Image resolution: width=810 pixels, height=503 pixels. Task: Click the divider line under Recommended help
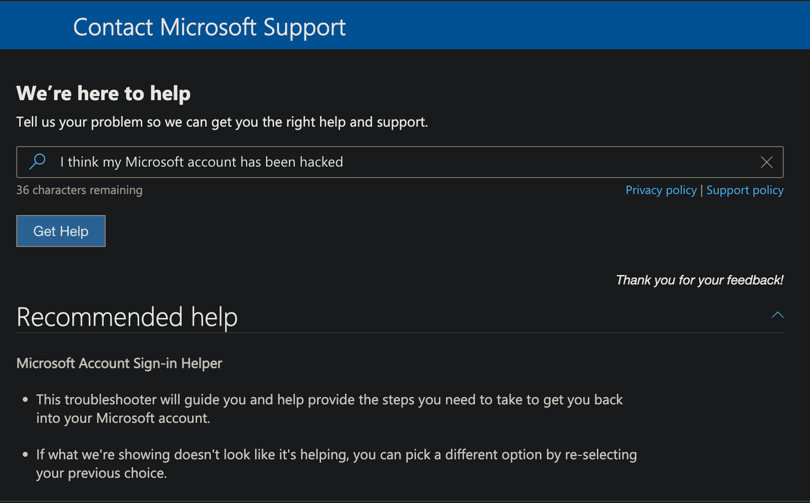click(400, 332)
